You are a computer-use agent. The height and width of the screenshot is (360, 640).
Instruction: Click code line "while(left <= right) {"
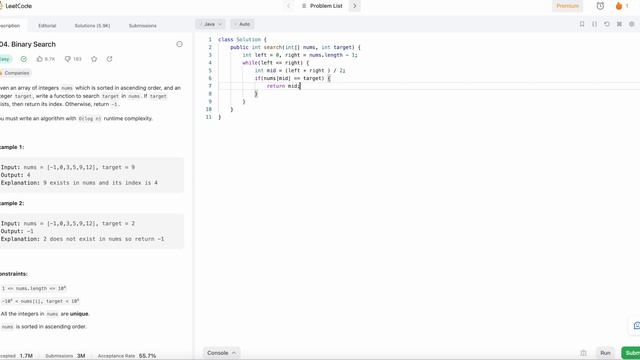click(x=276, y=63)
